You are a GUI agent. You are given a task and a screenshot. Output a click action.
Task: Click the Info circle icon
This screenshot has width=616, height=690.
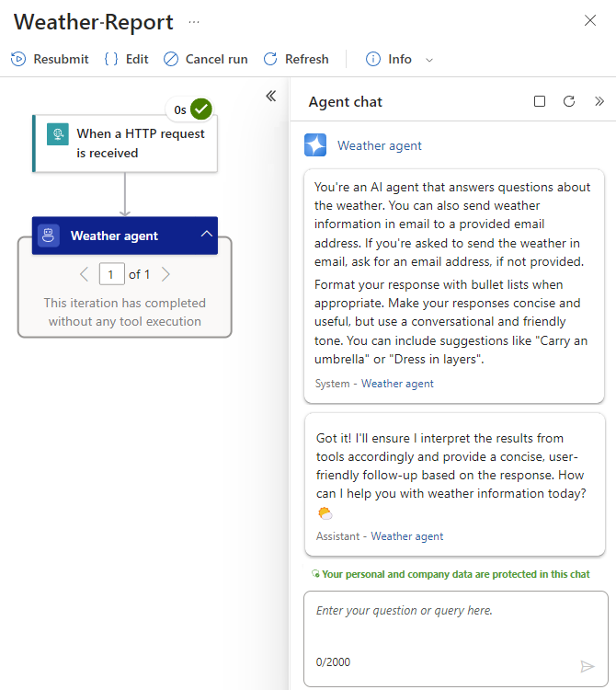pos(373,59)
